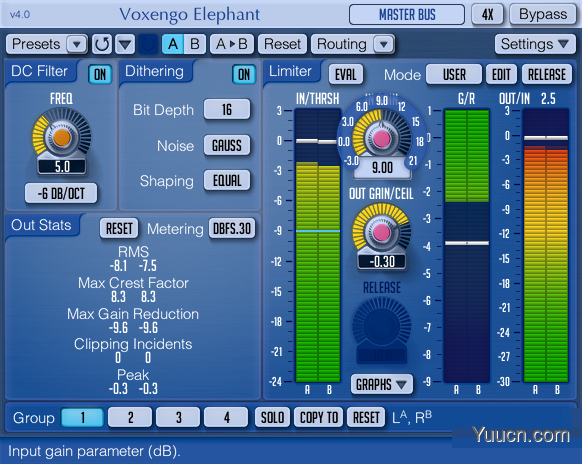582x464 pixels.
Task: Open the Routing dropdown arrow
Action: point(383,45)
